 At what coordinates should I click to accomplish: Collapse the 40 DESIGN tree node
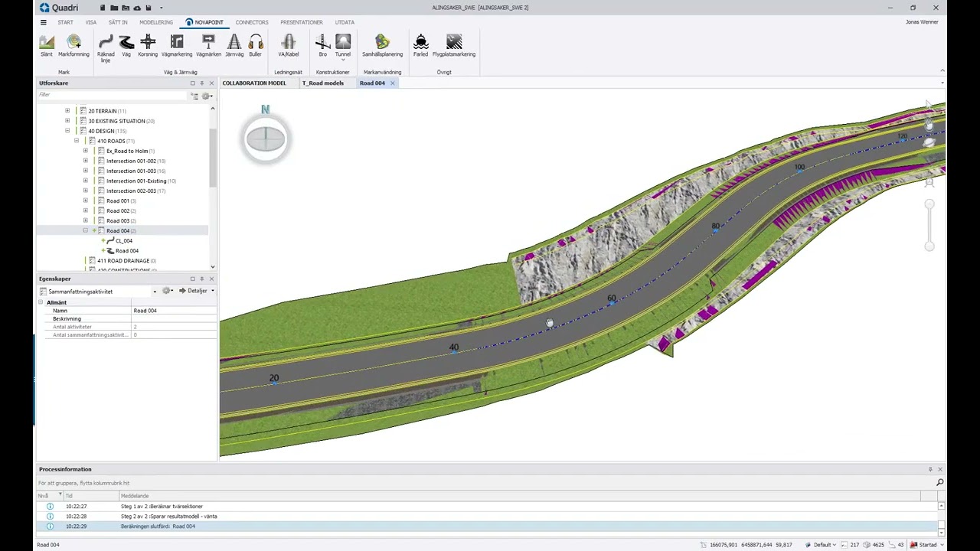point(67,131)
